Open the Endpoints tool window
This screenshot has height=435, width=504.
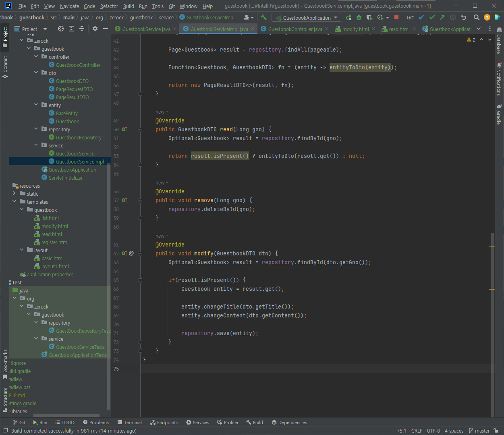(164, 423)
